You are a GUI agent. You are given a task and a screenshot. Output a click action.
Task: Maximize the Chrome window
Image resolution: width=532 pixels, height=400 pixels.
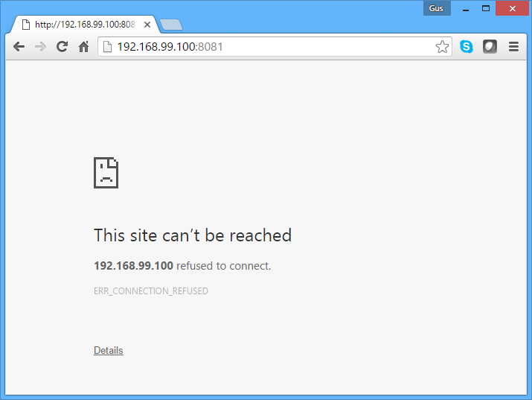click(486, 8)
